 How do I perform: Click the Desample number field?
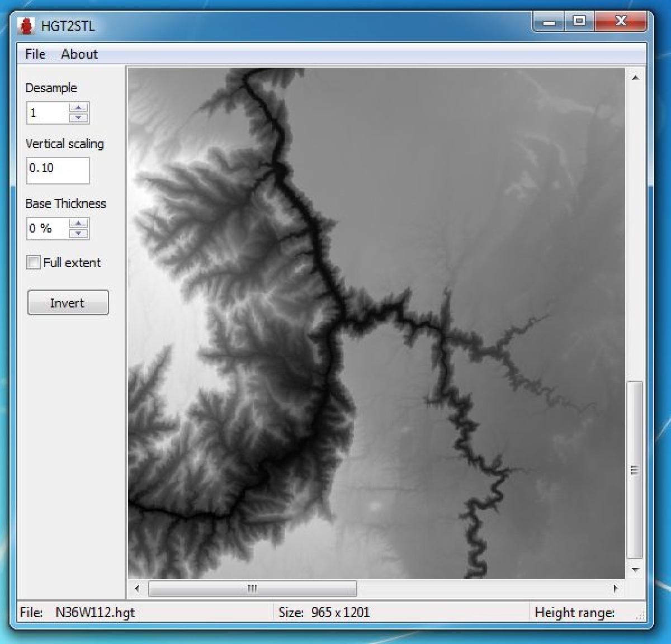coord(48,113)
